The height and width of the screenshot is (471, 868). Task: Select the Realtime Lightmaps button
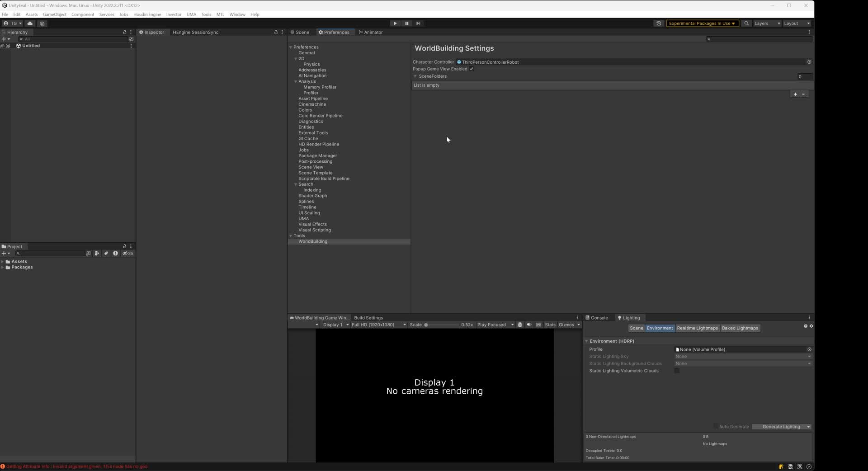[x=697, y=328]
